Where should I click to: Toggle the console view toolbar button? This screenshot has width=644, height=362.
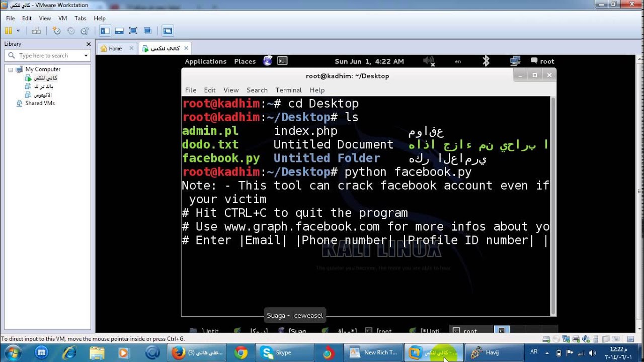click(x=168, y=31)
